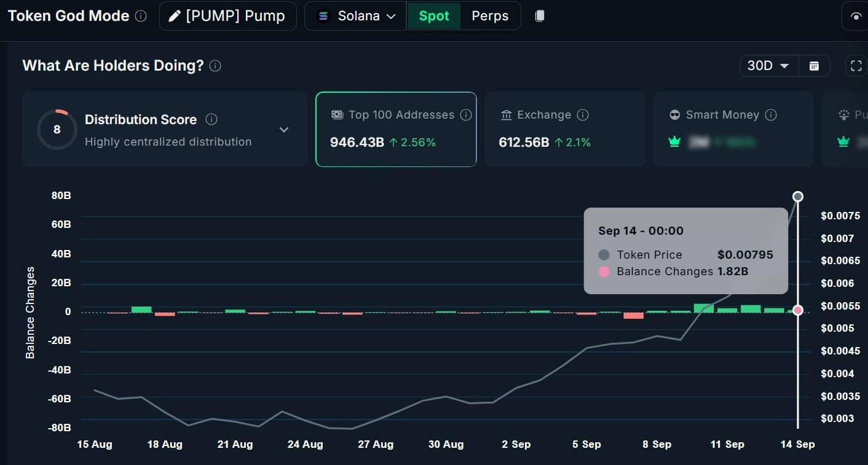Click the bank icon on the Exchange card
The image size is (868, 465).
(x=506, y=115)
